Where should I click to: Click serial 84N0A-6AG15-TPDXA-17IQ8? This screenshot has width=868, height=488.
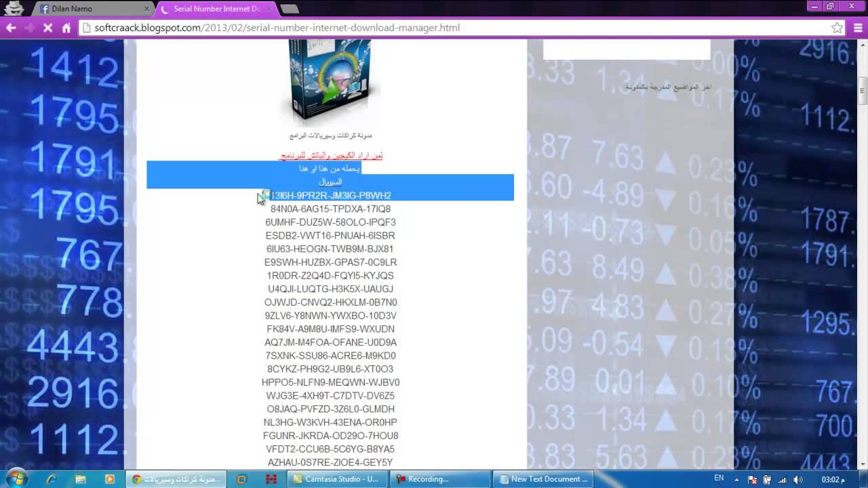331,209
